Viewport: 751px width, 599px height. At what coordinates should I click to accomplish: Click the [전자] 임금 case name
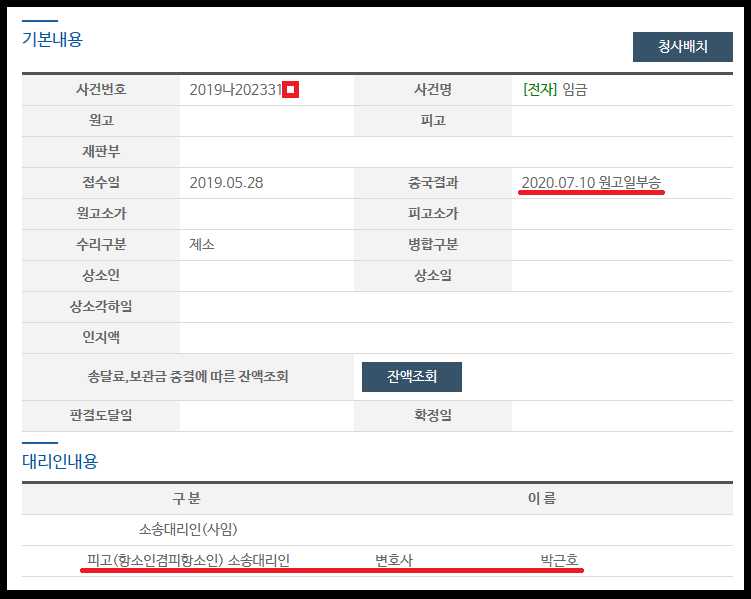pos(554,90)
